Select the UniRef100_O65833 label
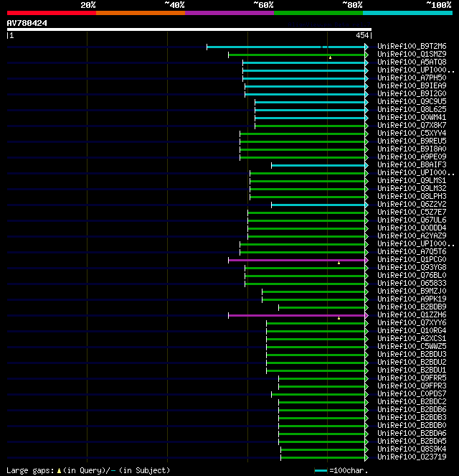459x476 pixels. click(412, 283)
